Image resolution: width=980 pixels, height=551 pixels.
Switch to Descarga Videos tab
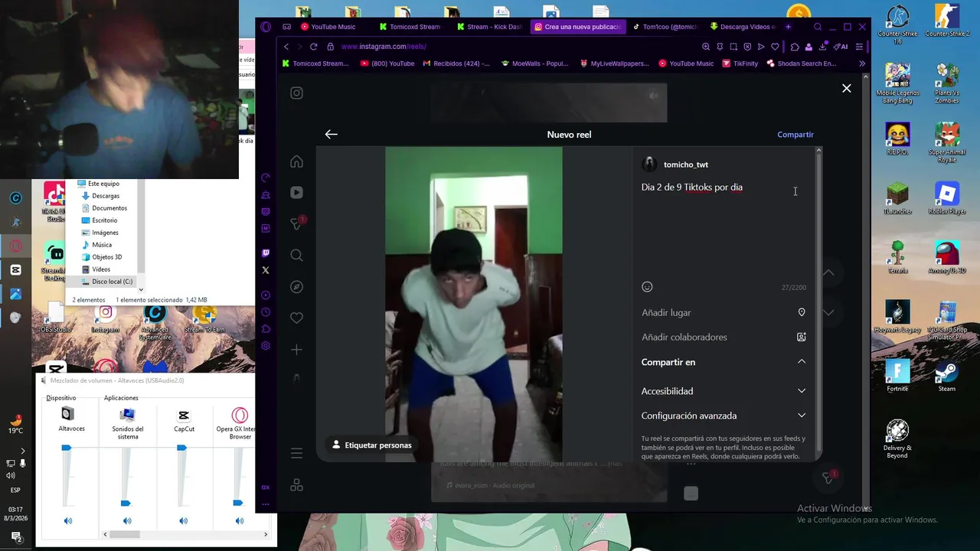(x=742, y=27)
